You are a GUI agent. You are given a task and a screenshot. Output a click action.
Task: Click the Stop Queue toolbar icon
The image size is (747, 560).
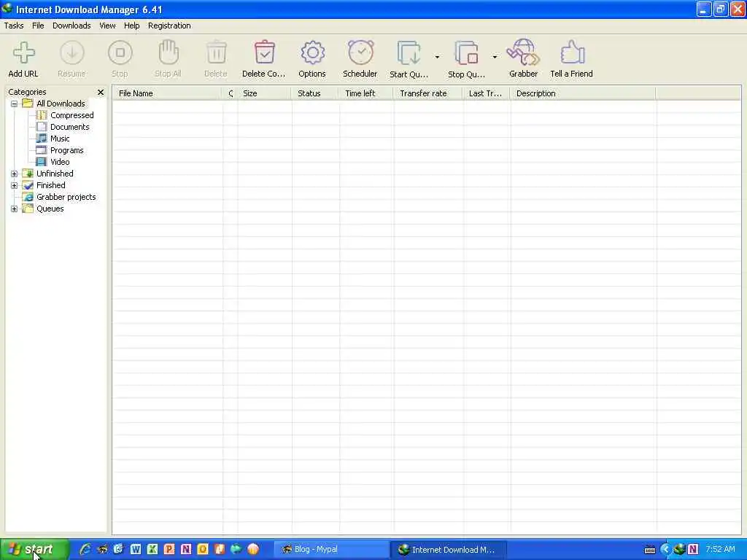pyautogui.click(x=466, y=52)
